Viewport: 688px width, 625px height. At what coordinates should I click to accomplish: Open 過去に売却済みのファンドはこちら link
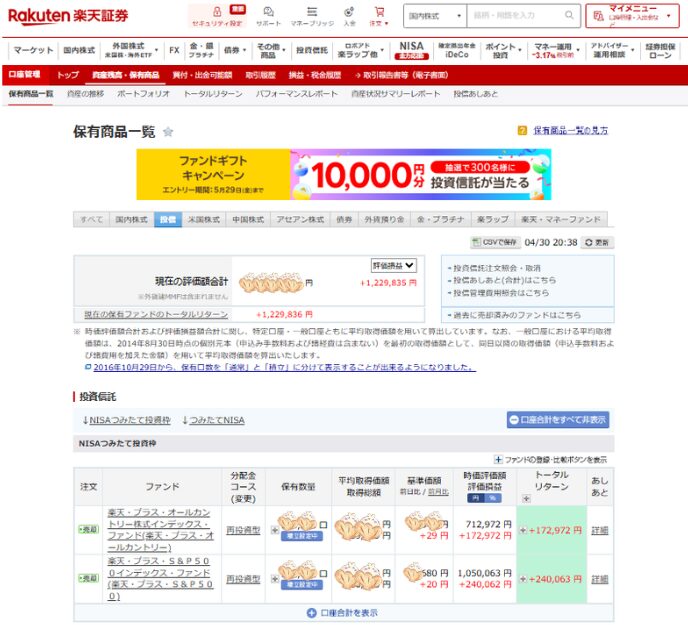click(517, 315)
